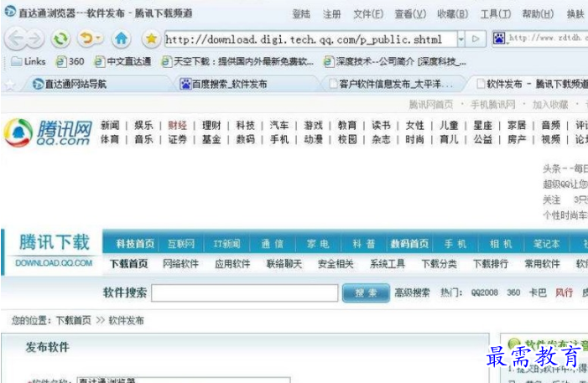
Task: Select 互联网 in blue nav bar
Action: 181,244
